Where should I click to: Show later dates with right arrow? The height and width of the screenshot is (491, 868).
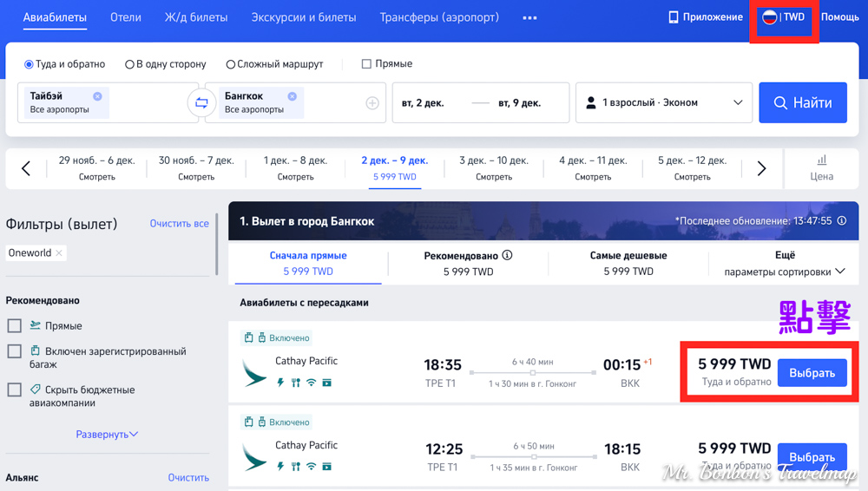click(761, 169)
